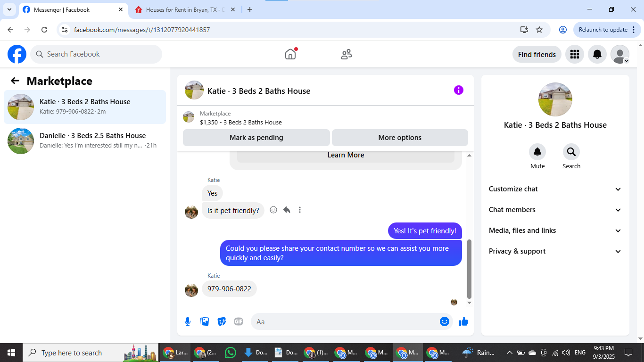The image size is (644, 362).
Task: Mute the Katie conversation
Action: pos(537,152)
